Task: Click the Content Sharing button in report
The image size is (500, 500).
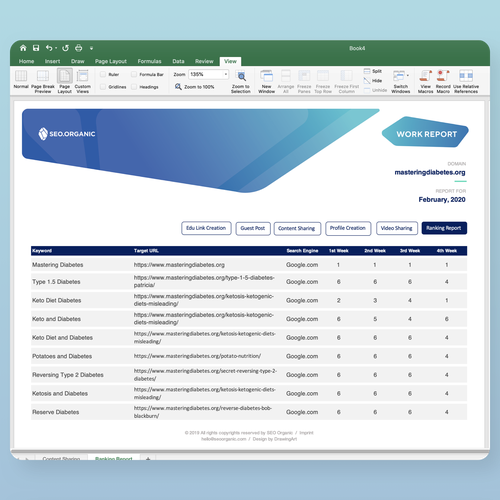Action: pyautogui.click(x=297, y=229)
